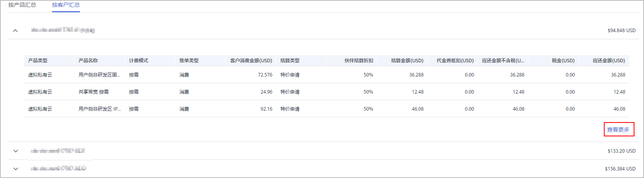Screen dimensions: 644x178
Task: Select the last 应还金额(USD) column header
Action: [x=609, y=61]
